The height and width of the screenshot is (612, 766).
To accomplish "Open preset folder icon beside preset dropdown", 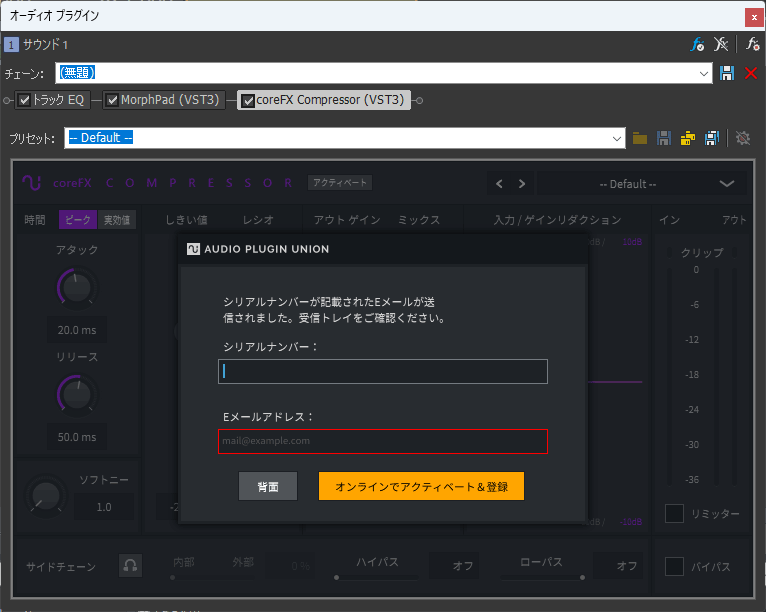I will [640, 138].
